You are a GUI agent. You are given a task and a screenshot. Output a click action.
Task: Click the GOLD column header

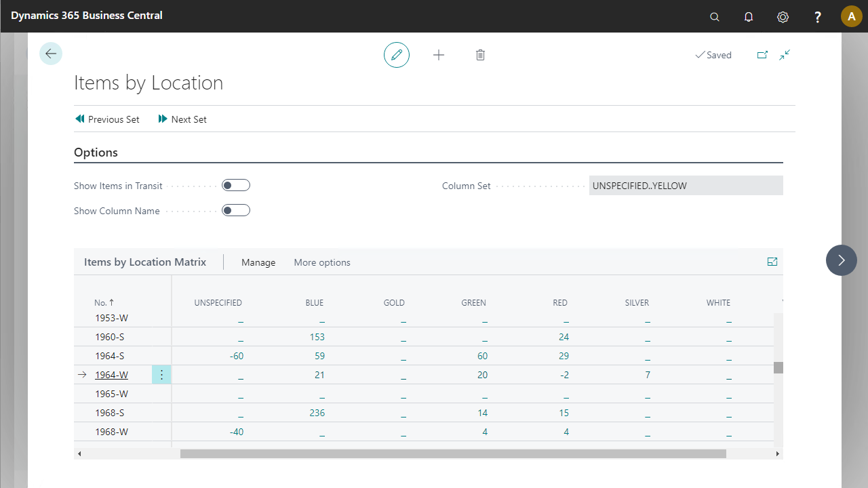click(394, 303)
